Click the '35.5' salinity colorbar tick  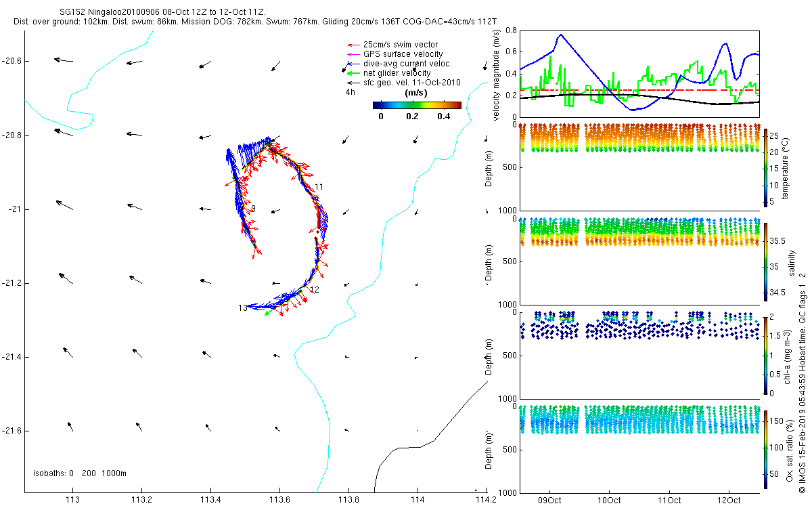tap(777, 241)
